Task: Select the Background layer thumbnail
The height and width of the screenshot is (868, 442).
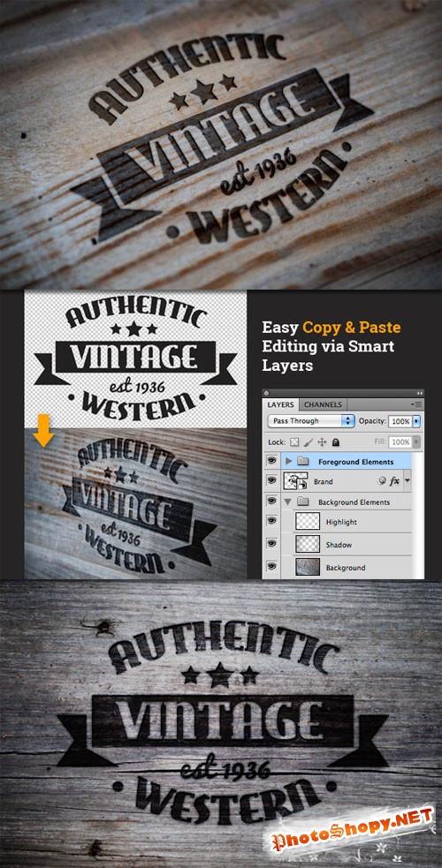Action: click(x=308, y=566)
